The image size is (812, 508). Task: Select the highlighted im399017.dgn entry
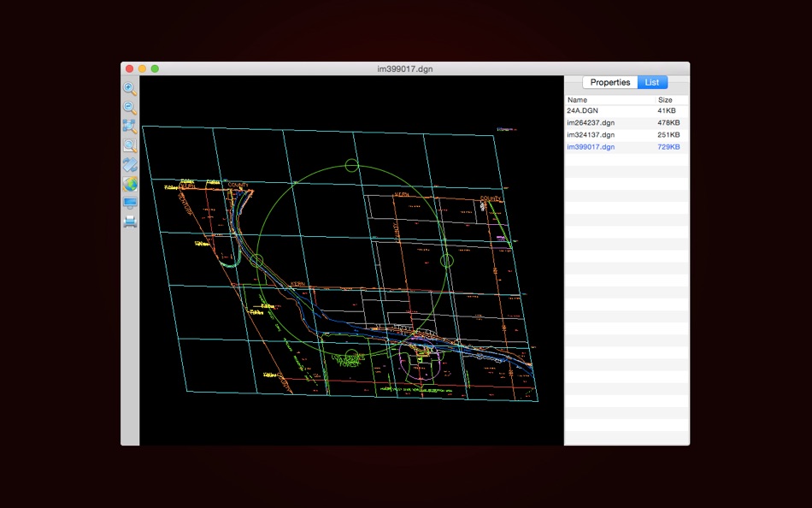point(591,147)
